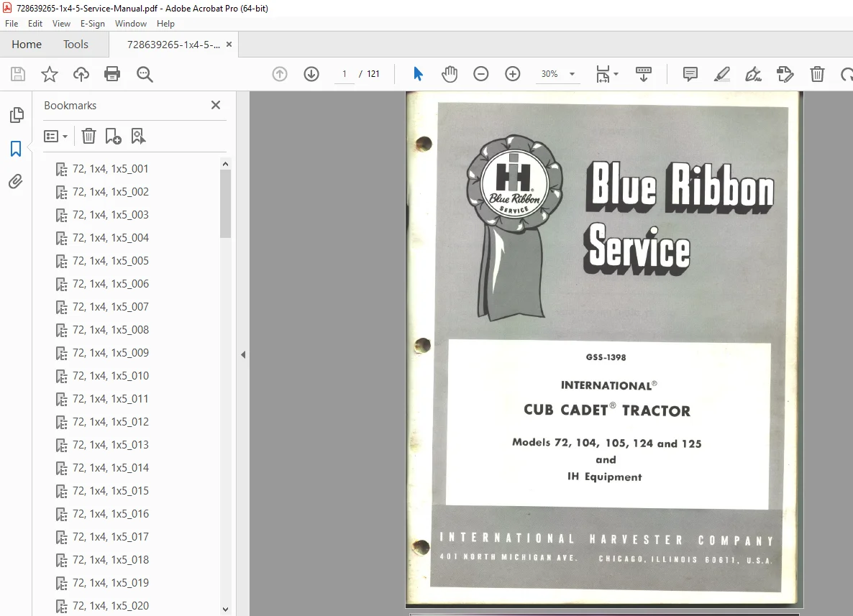Go to next page arrow

coord(311,74)
